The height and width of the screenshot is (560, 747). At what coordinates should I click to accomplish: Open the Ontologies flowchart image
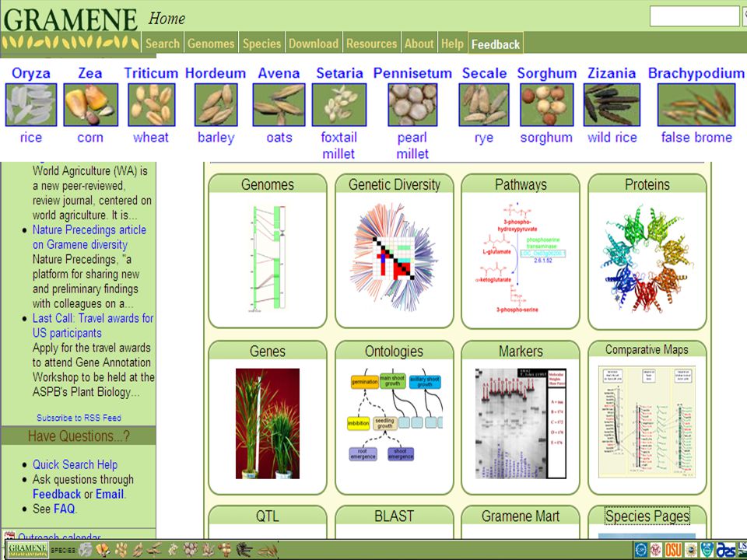click(x=395, y=415)
